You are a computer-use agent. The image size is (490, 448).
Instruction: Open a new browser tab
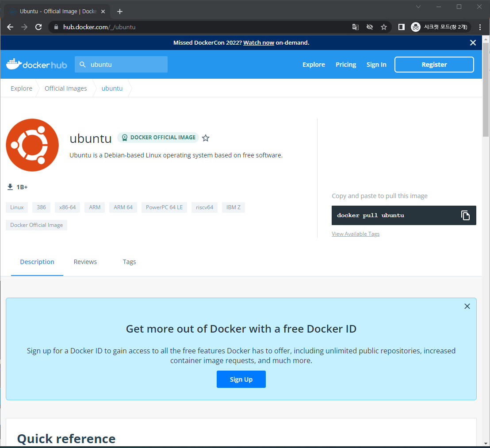pos(120,11)
